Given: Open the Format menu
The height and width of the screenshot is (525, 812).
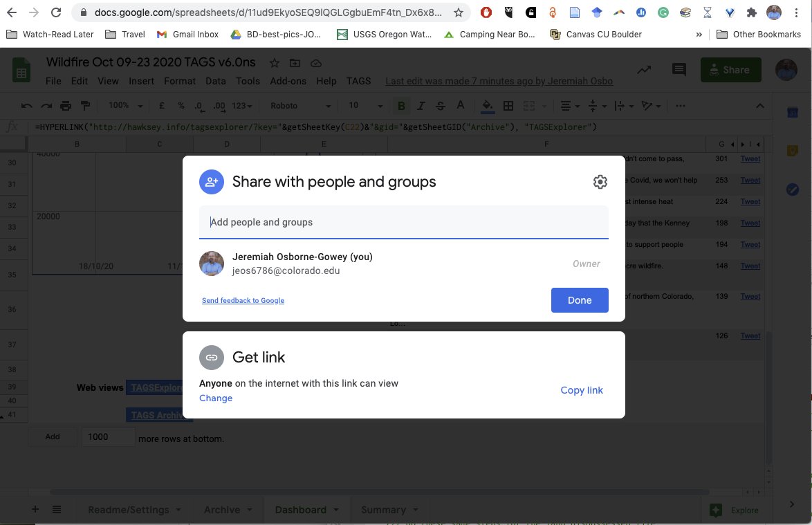Looking at the screenshot, I should 180,82.
